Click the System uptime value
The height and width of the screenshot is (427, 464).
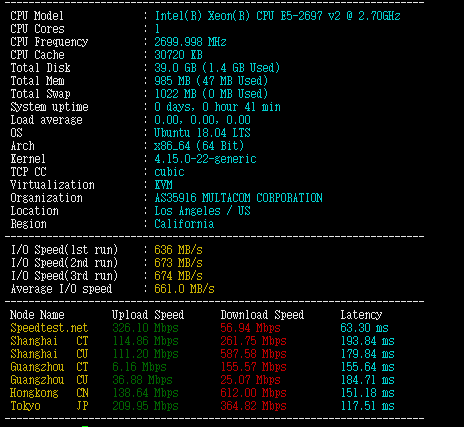pyautogui.click(x=217, y=107)
